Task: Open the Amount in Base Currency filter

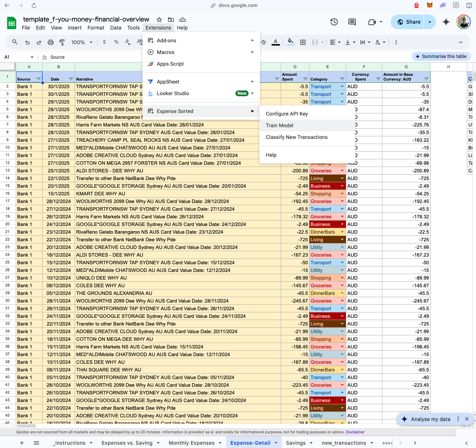Action: [x=426, y=79]
